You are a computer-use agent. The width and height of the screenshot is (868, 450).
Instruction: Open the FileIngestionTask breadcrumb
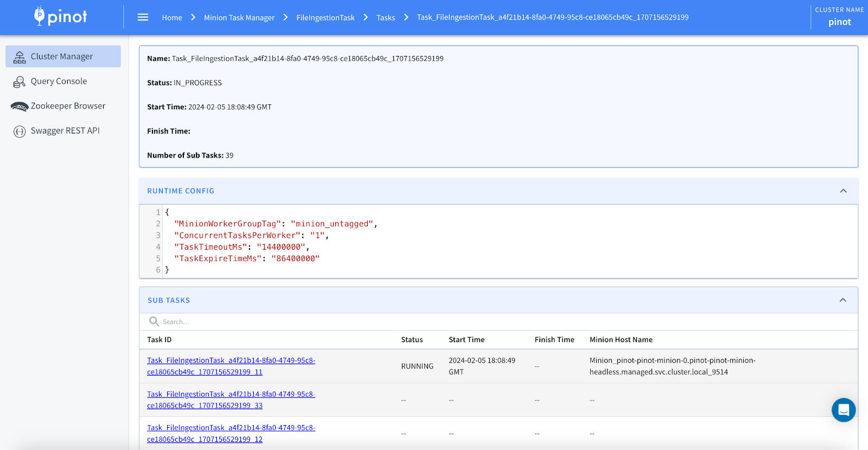coord(325,18)
